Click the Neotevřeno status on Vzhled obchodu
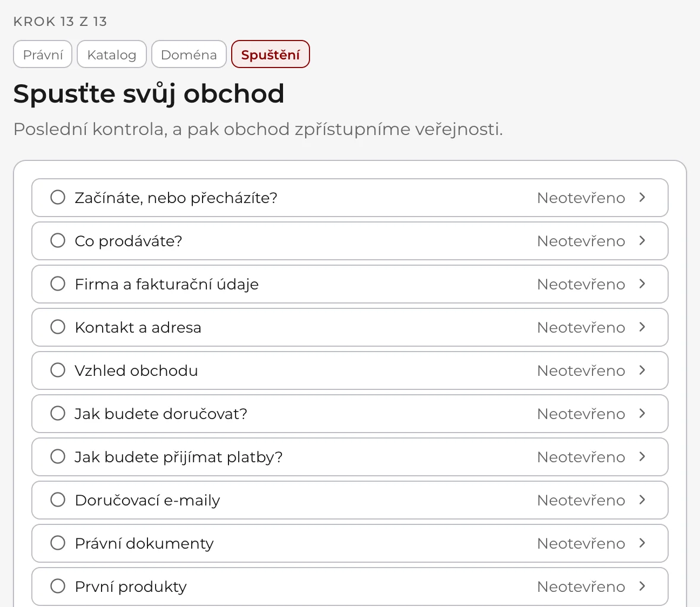The image size is (700, 607). click(581, 370)
